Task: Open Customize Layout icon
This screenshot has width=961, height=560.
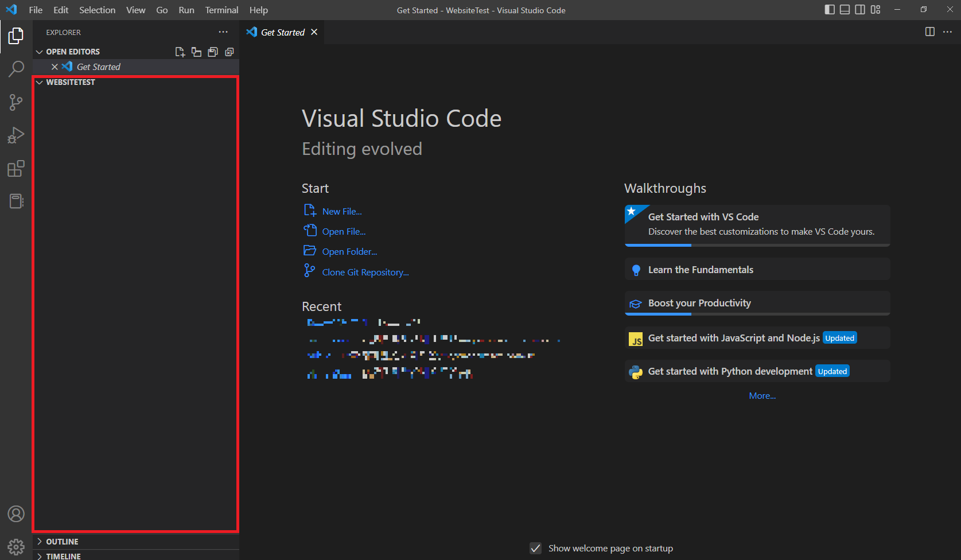Action: [x=876, y=10]
